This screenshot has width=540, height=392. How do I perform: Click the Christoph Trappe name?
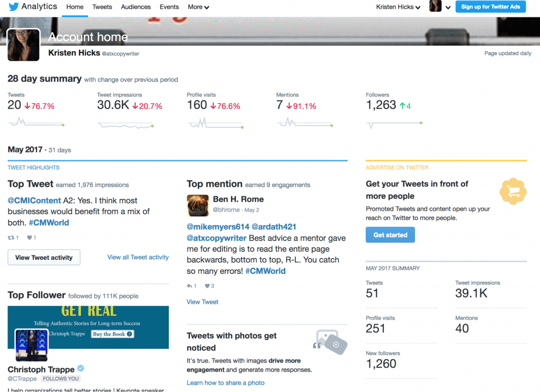pos(41,369)
